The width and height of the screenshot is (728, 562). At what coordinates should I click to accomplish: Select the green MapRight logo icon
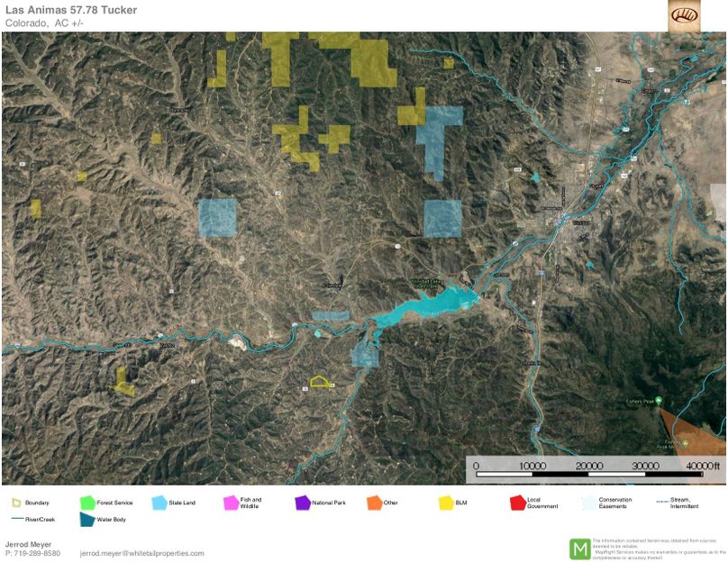click(580, 548)
